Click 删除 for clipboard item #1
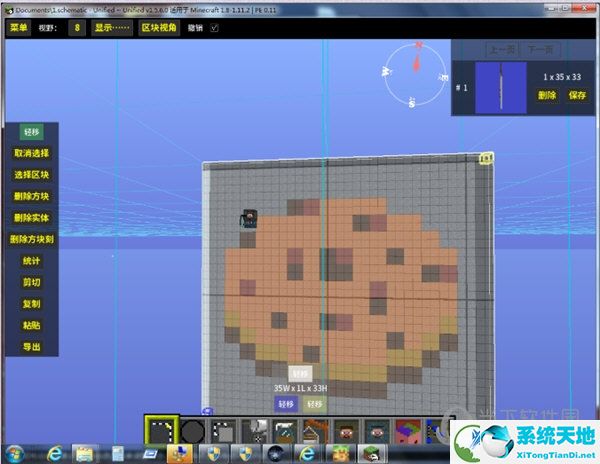 click(x=547, y=95)
